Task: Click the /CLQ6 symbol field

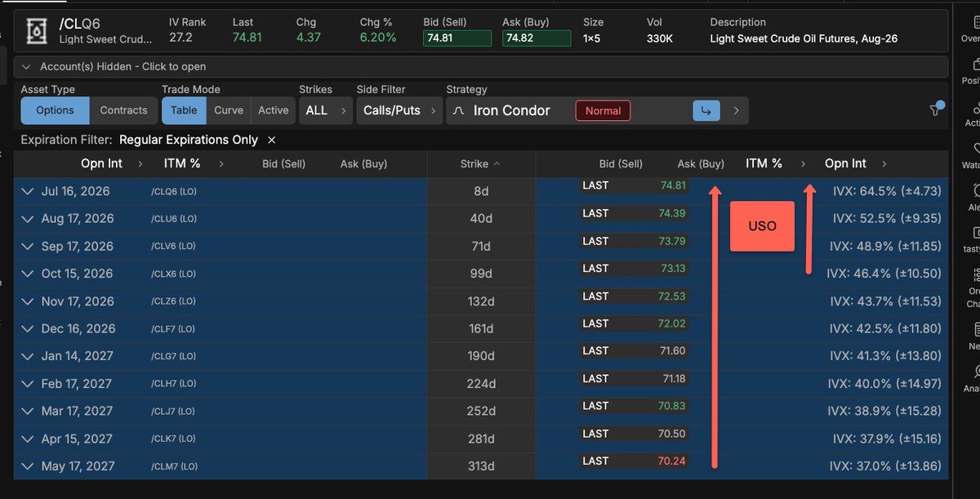Action: pyautogui.click(x=80, y=24)
